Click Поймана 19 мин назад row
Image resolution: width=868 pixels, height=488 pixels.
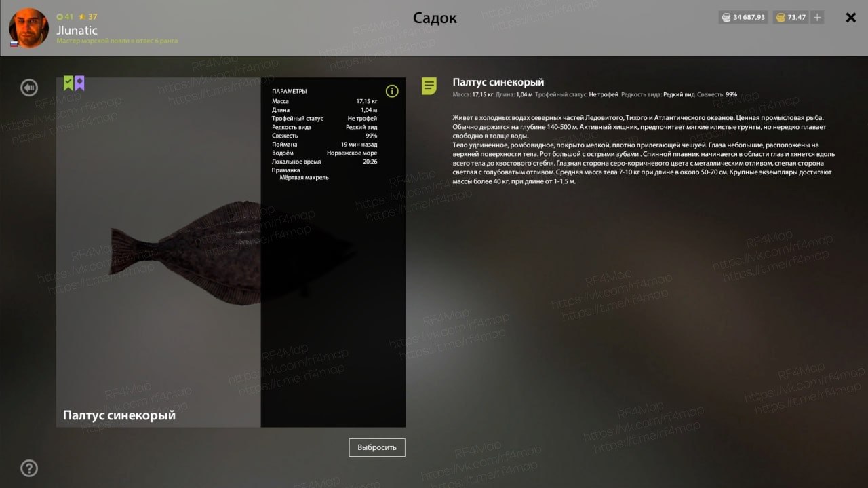point(325,145)
